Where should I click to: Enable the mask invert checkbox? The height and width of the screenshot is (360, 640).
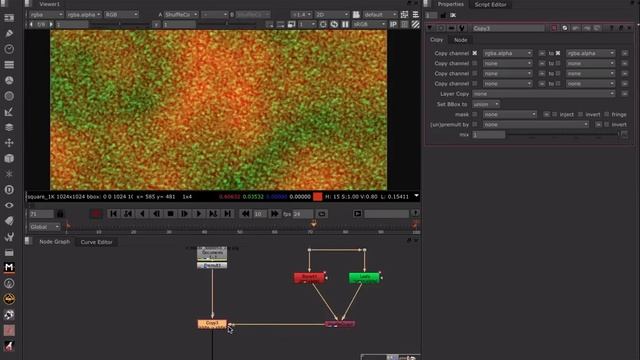[580, 114]
